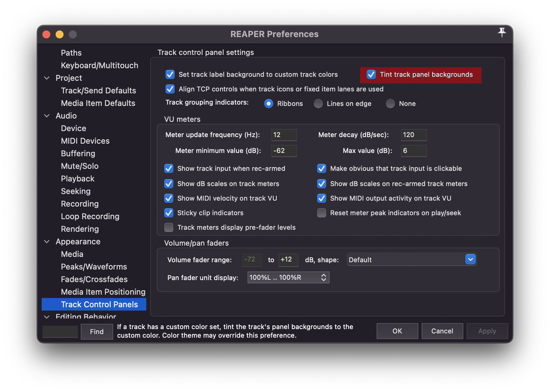
Task: Click the Find button
Action: [96, 332]
